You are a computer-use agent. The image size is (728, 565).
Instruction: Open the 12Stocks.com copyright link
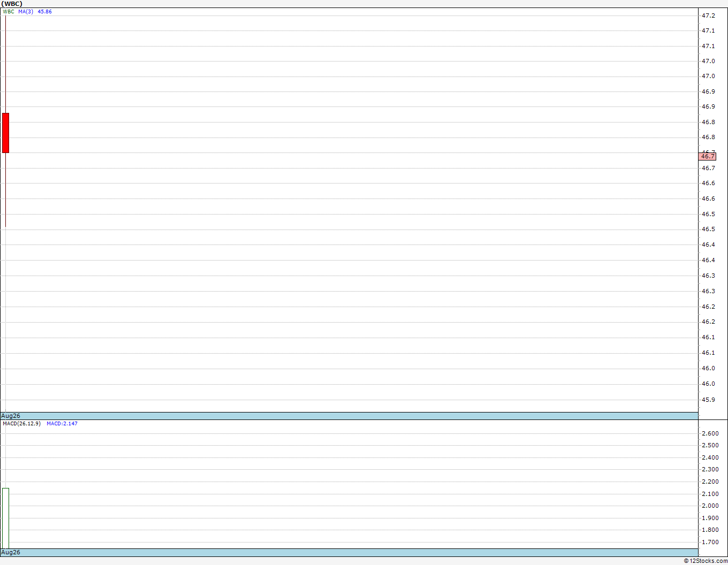pyautogui.click(x=706, y=561)
